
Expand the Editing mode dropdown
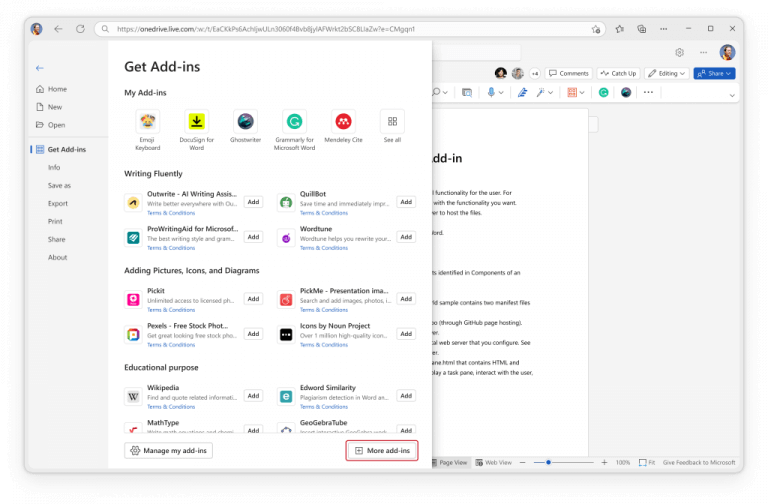click(666, 73)
